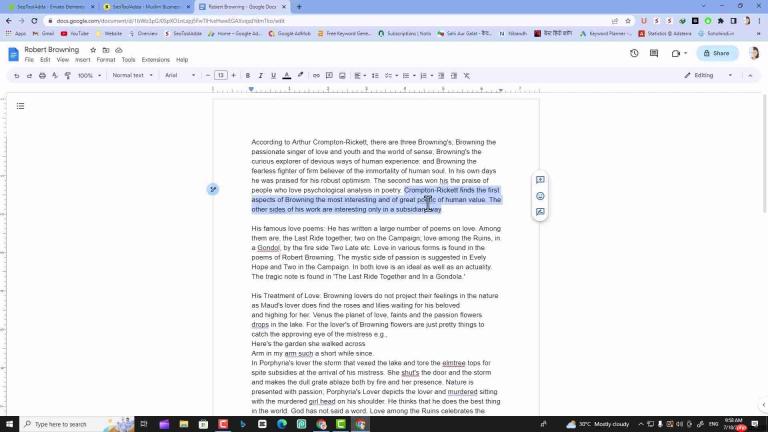Open the YouTube bookmark

pyautogui.click(x=75, y=33)
